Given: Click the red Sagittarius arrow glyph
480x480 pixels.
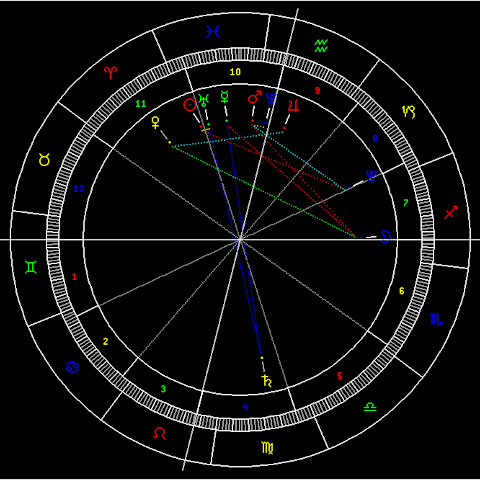Looking at the screenshot, I should coord(450,212).
